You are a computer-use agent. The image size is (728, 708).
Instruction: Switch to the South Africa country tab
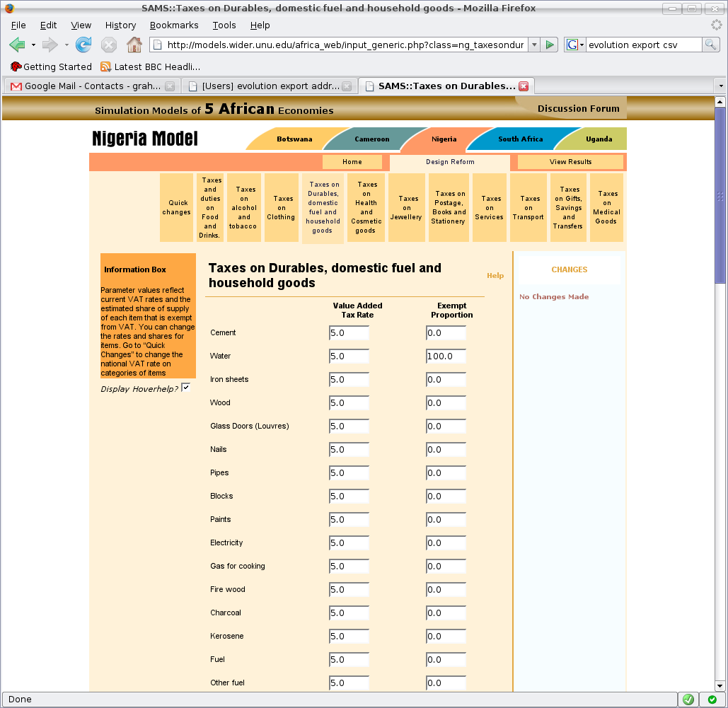[x=520, y=139]
